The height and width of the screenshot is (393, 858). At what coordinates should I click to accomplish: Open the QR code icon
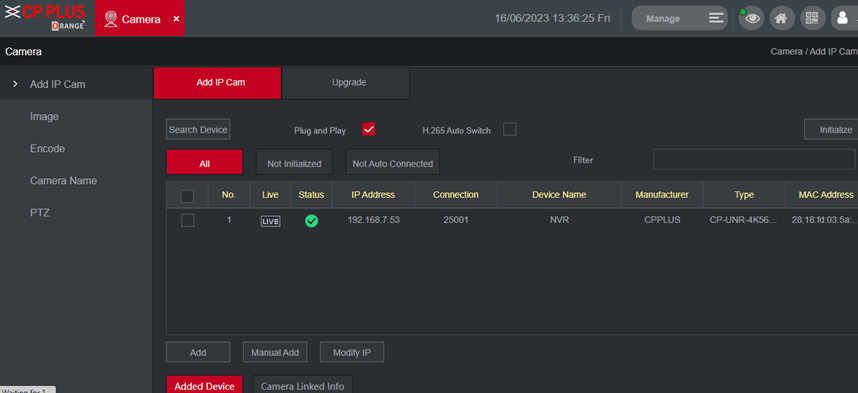coord(813,18)
